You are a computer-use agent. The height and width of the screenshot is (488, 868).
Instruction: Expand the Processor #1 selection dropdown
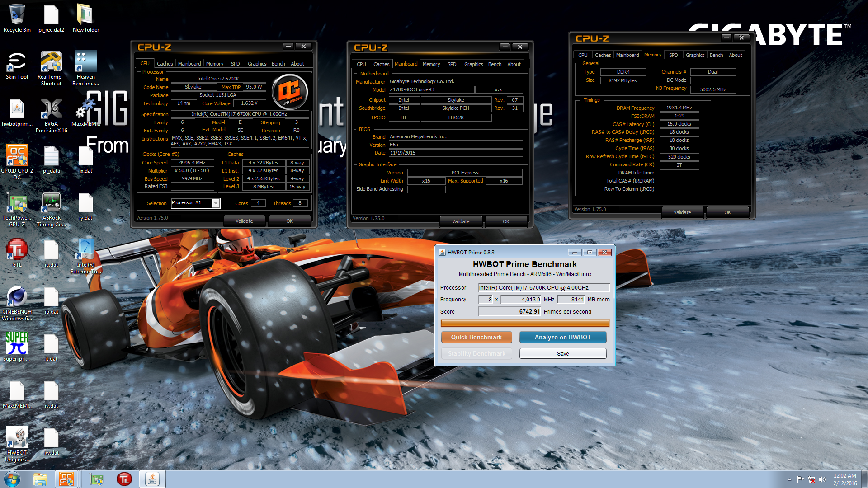point(216,203)
